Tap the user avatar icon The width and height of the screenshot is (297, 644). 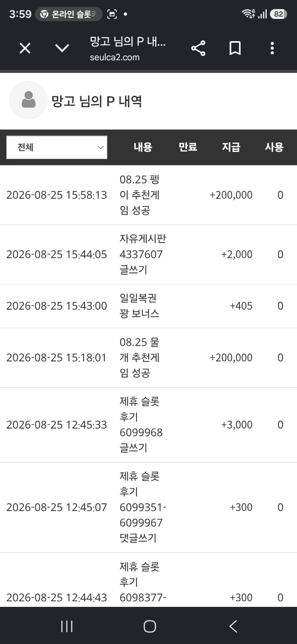[29, 100]
